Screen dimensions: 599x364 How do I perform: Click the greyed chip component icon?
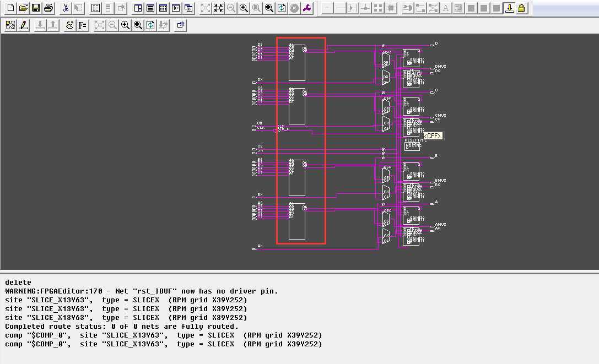pos(391,8)
